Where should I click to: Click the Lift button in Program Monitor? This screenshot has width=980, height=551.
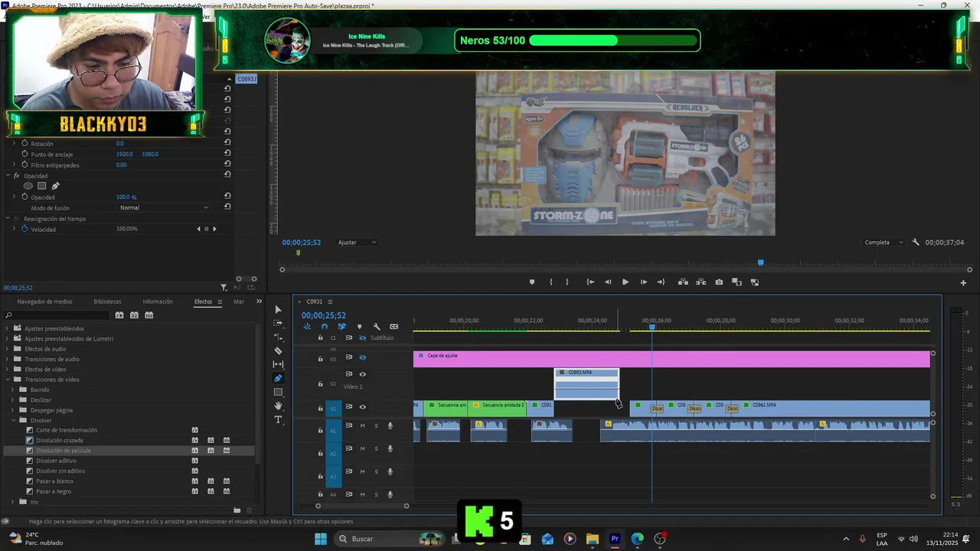[x=683, y=282]
